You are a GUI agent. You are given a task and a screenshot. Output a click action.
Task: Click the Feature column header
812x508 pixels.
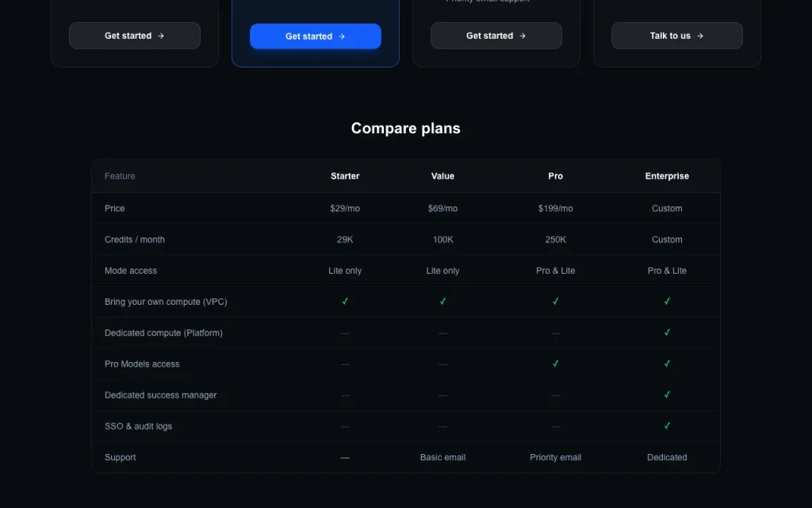click(120, 176)
